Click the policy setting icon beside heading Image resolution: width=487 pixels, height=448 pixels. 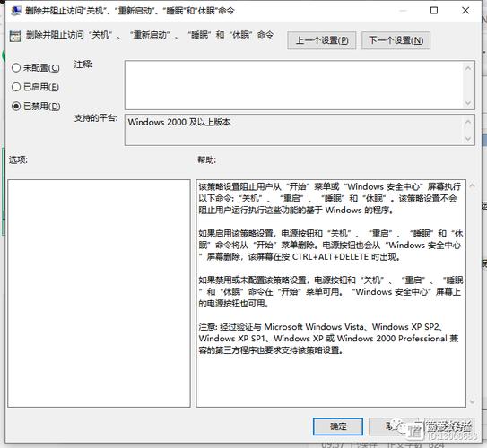click(15, 36)
